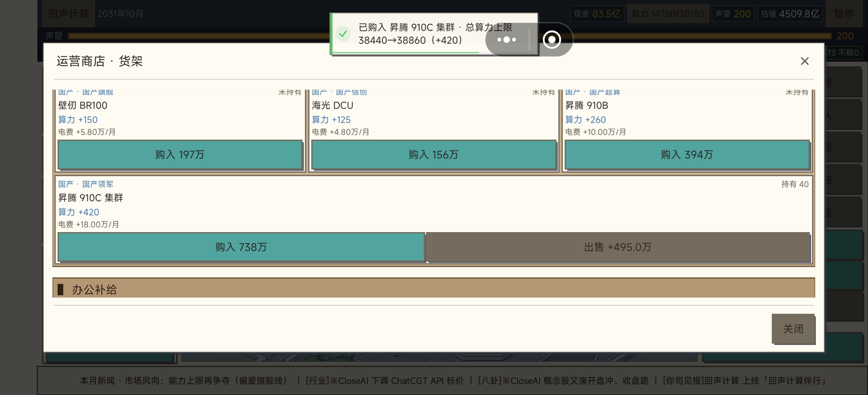
Task: Click the 2031年10月 date label
Action: tap(120, 14)
